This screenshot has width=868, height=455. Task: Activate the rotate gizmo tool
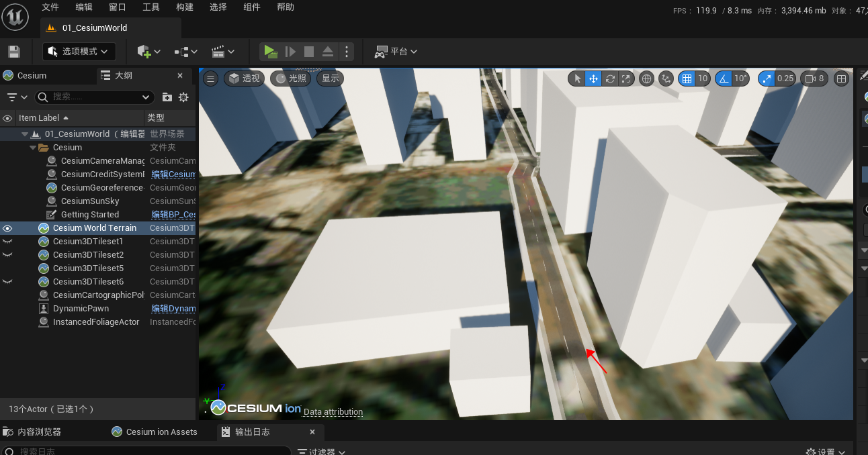pyautogui.click(x=610, y=79)
